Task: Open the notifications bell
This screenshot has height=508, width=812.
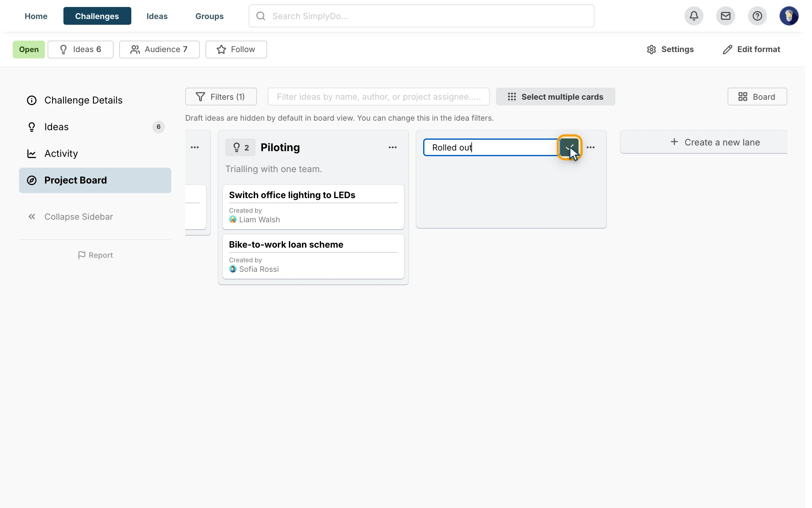Action: click(x=694, y=16)
